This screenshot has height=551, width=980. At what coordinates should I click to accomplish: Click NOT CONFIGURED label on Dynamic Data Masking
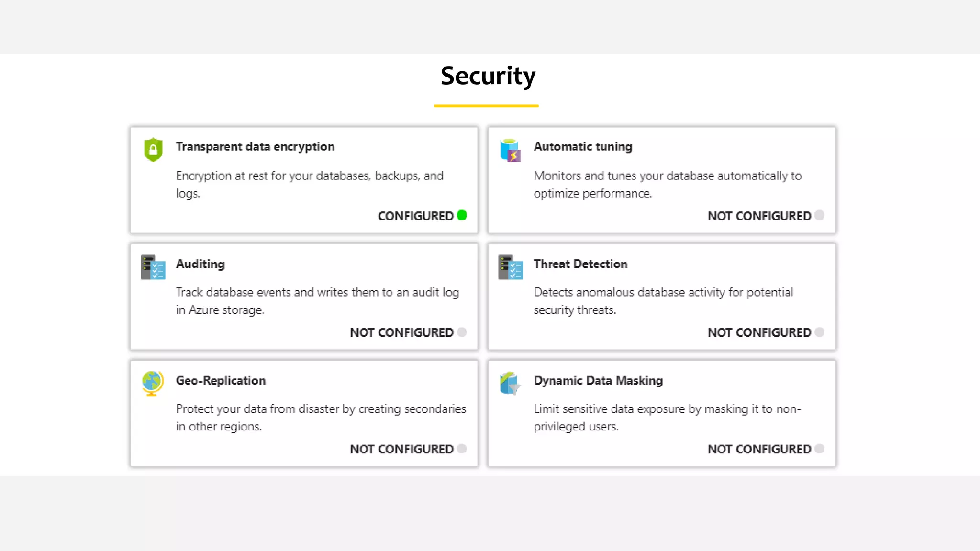759,449
